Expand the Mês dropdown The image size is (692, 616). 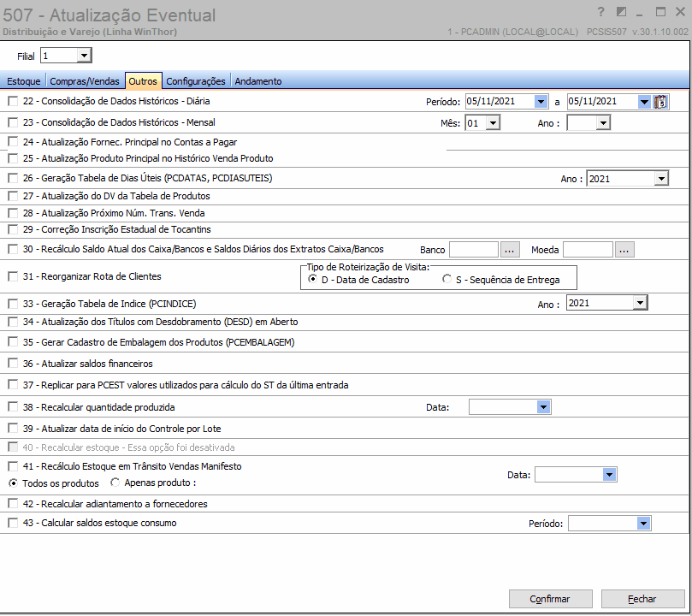493,122
